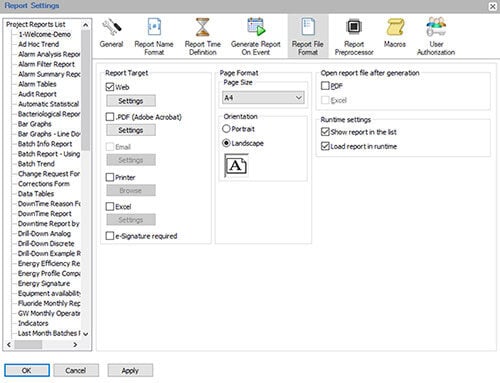Select Last Month Batches report
Screen dimensions: 500x383
pos(49,333)
